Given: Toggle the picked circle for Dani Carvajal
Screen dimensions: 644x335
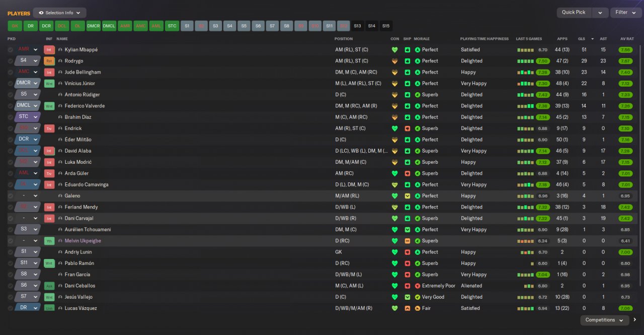Looking at the screenshot, I should pyautogui.click(x=11, y=219).
